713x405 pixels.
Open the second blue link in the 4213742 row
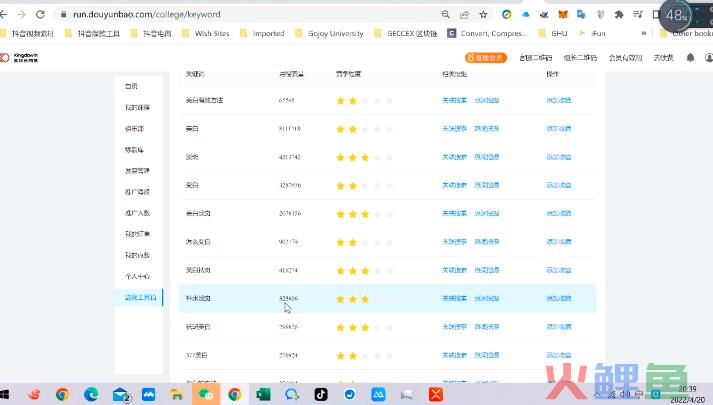[x=487, y=157]
